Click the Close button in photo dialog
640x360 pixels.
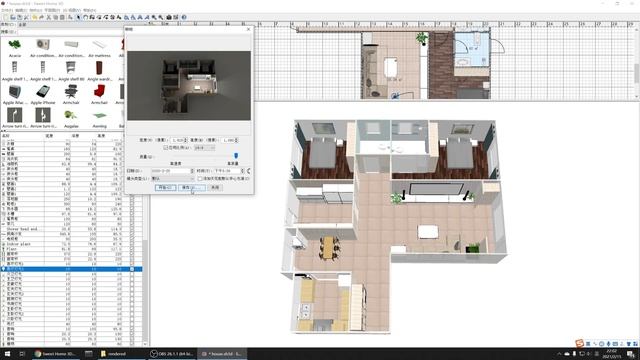215,187
